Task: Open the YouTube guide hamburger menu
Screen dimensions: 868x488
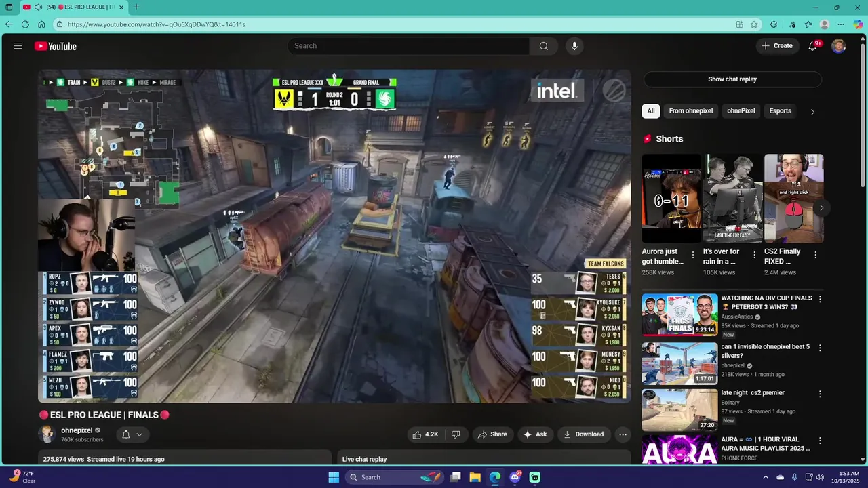Action: click(18, 46)
